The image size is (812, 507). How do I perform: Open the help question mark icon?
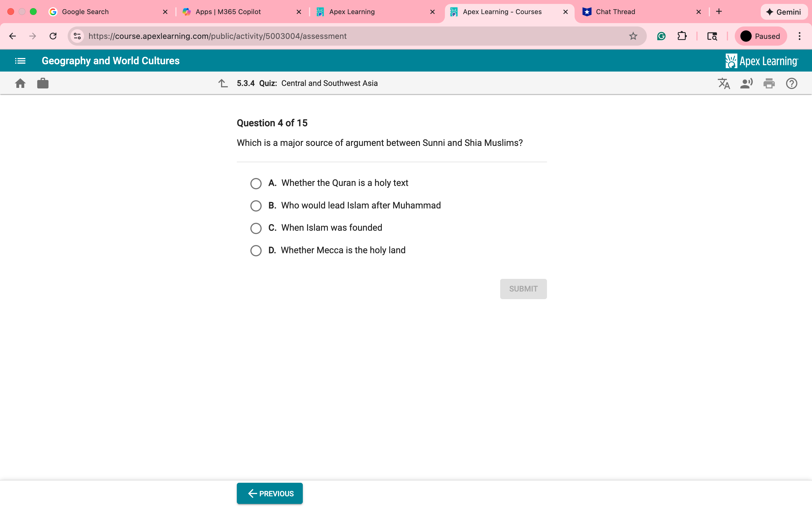791,83
